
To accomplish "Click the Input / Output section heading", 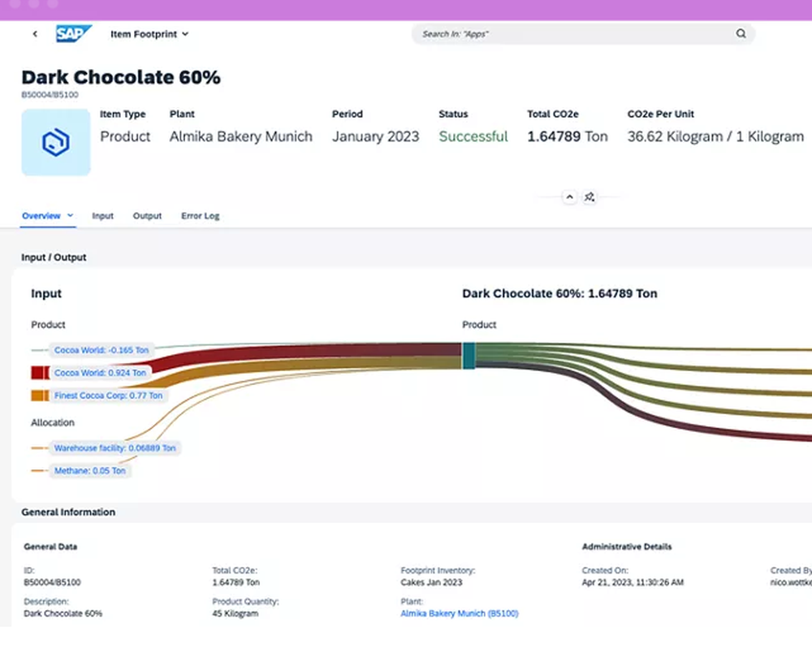I will (x=54, y=257).
